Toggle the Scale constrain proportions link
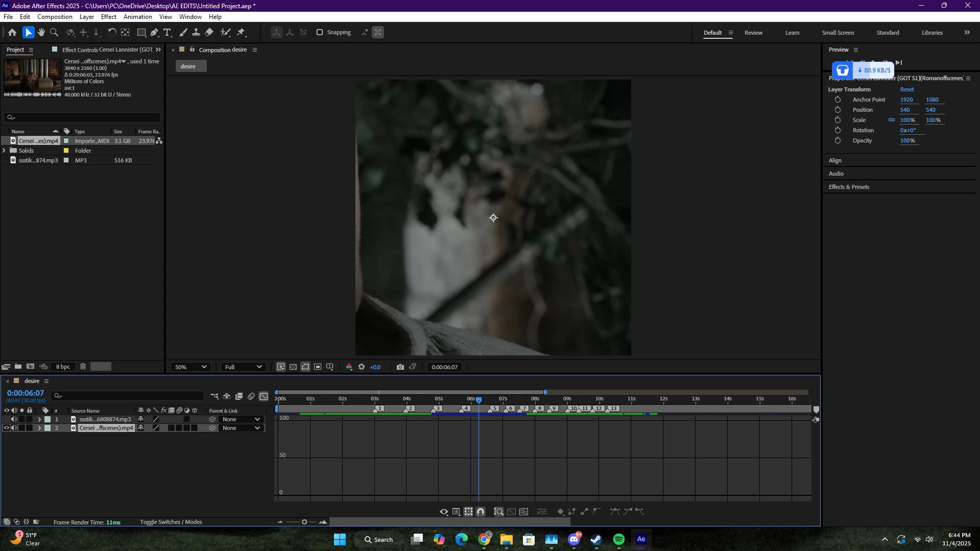 coord(892,120)
